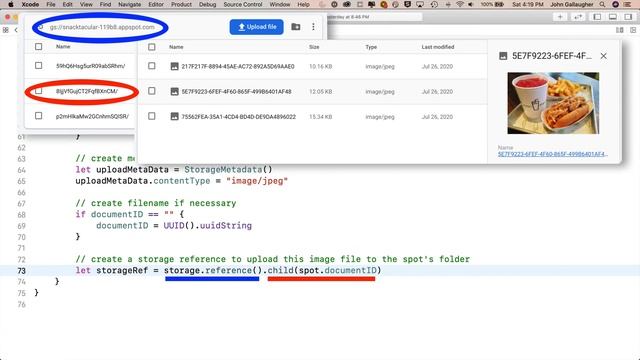Click the gs://snacktacular bucket path
This screenshot has height=360, width=640.
pyautogui.click(x=102, y=27)
